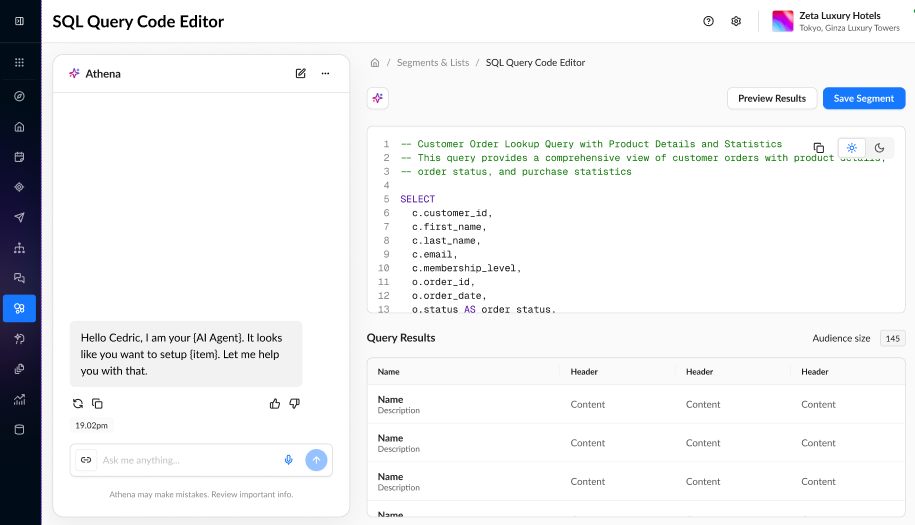Open the diamond target icon in sidebar
This screenshot has height=525, width=915.
[19, 187]
